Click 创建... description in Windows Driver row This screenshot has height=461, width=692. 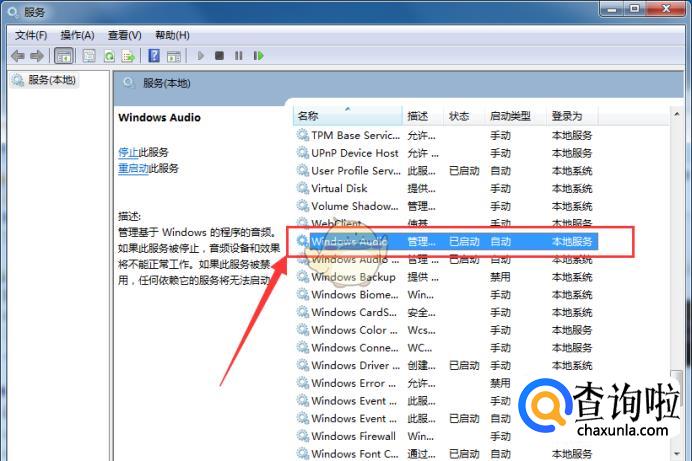pos(421,365)
